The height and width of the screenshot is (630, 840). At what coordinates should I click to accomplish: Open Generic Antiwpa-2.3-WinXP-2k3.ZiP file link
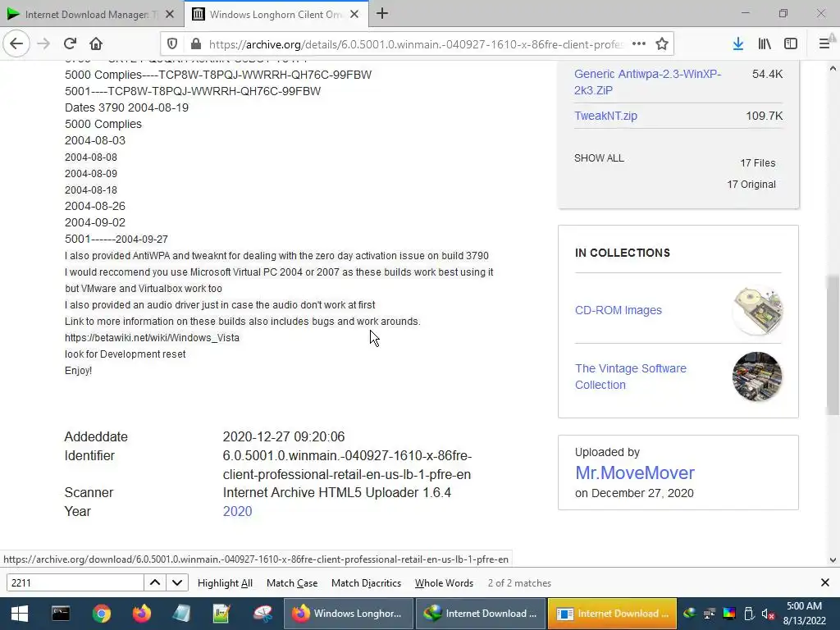point(648,82)
